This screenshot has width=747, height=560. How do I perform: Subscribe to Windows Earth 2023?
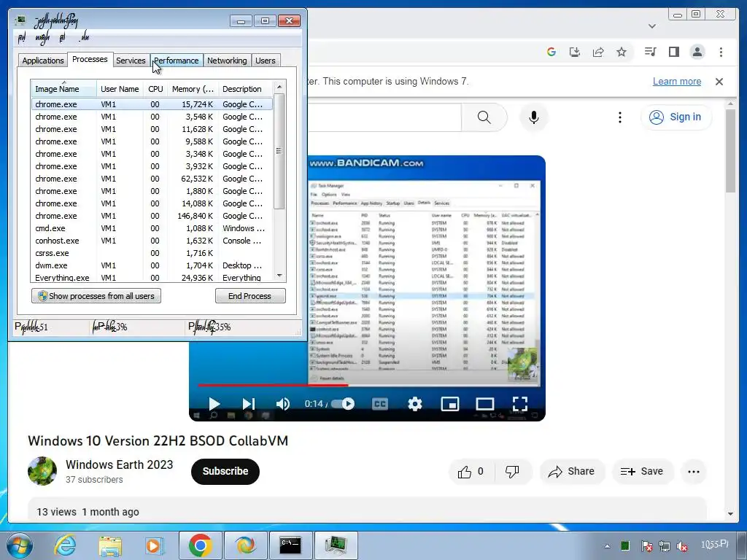[x=225, y=472]
